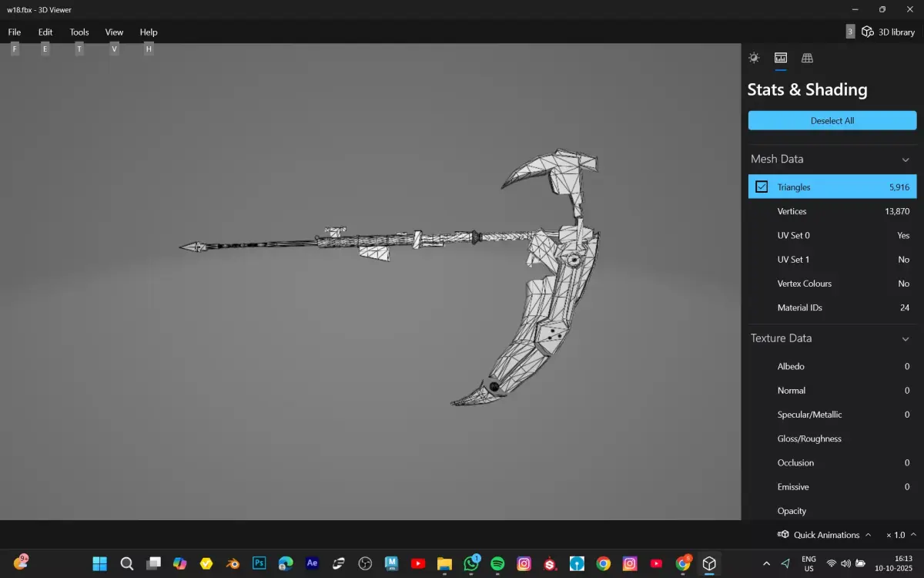924x578 pixels.
Task: Click the active 3D Viewer taskbar icon
Action: point(709,563)
